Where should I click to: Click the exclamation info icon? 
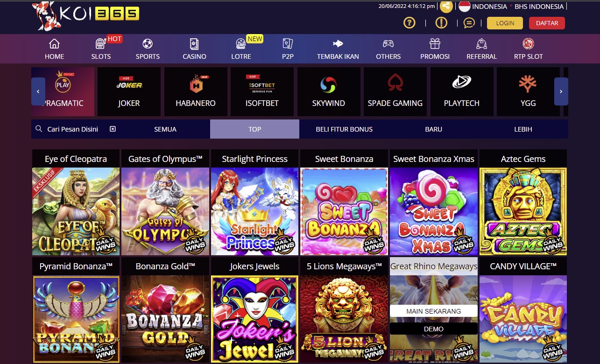[x=441, y=23]
